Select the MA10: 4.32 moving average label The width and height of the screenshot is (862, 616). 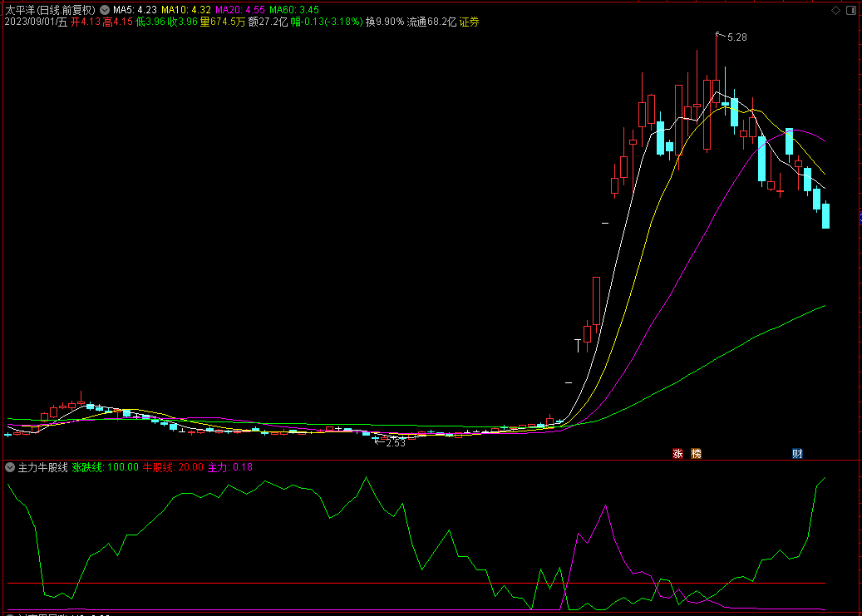click(186, 10)
